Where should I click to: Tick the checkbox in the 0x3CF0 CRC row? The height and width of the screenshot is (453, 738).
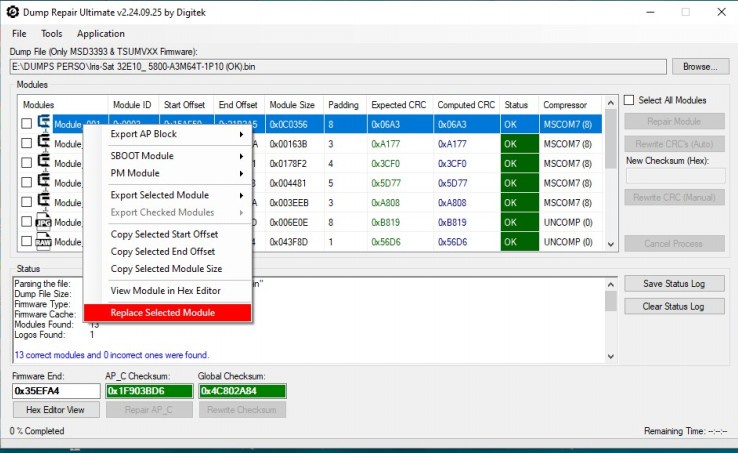tap(26, 163)
